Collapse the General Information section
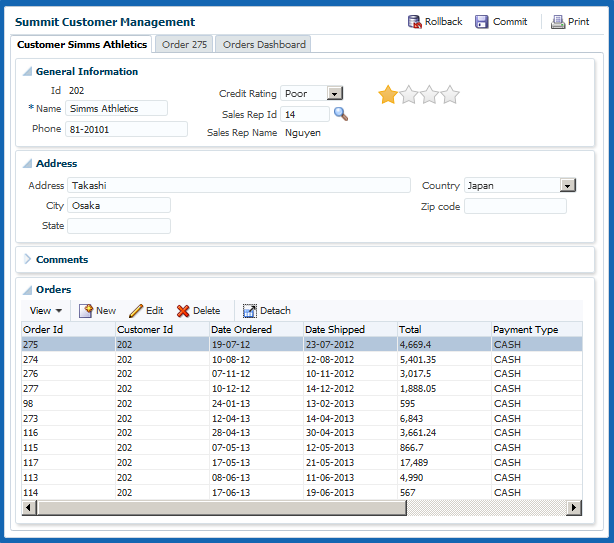Screen dimensions: 614x543 27,71
